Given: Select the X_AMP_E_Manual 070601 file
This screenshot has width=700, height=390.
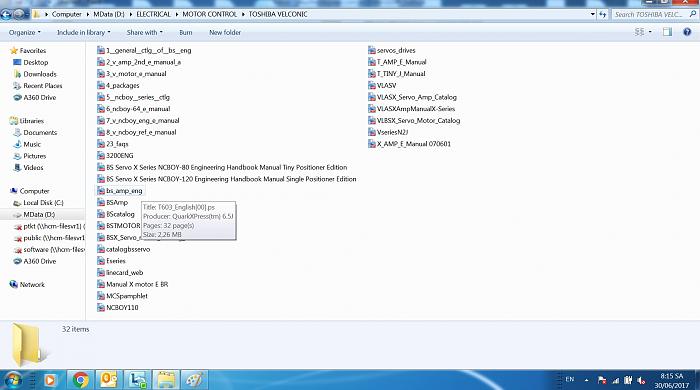Looking at the screenshot, I should 409,144.
